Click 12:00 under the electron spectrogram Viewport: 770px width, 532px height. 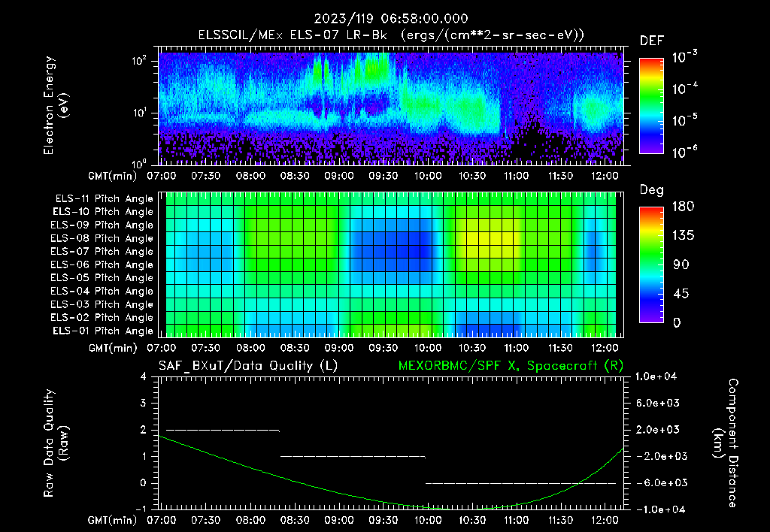605,176
